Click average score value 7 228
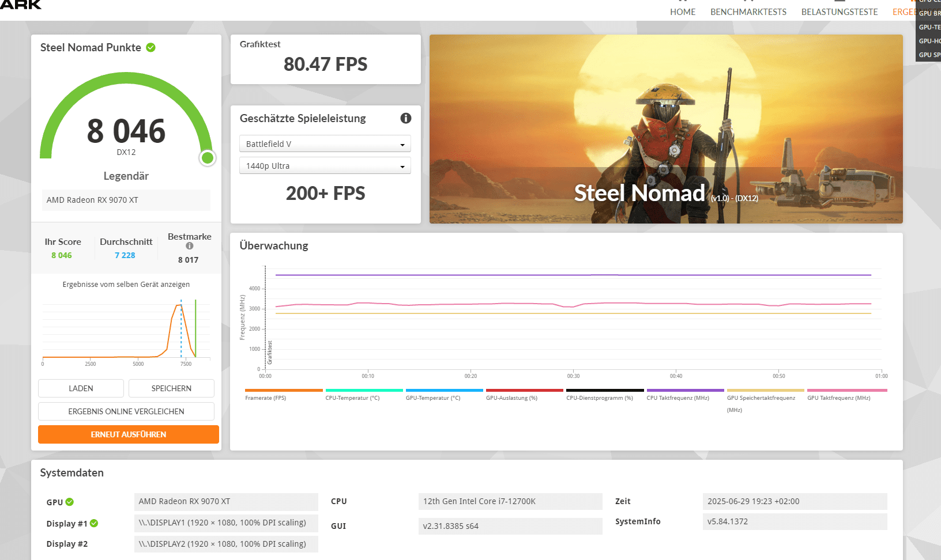This screenshot has width=941, height=560. coord(125,255)
